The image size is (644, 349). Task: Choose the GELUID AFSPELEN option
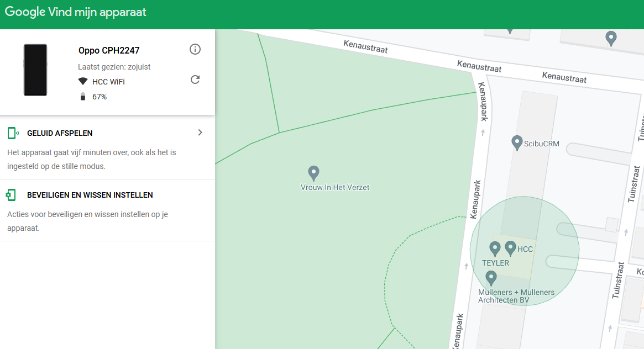click(x=60, y=133)
